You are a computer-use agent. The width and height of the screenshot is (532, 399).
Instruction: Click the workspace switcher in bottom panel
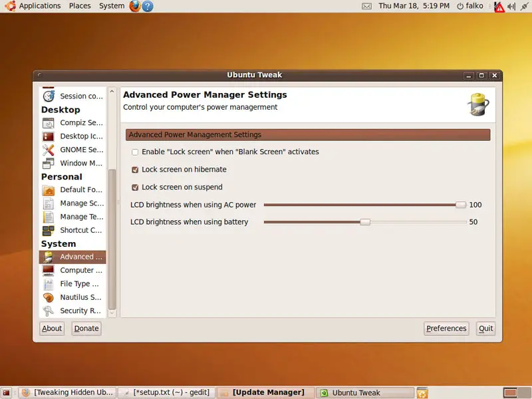(x=516, y=393)
